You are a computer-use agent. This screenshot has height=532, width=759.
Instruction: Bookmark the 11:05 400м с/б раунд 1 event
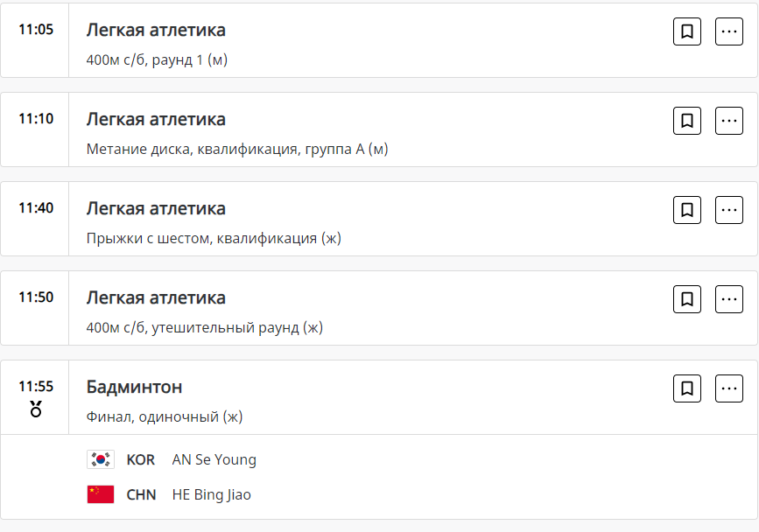pyautogui.click(x=687, y=31)
